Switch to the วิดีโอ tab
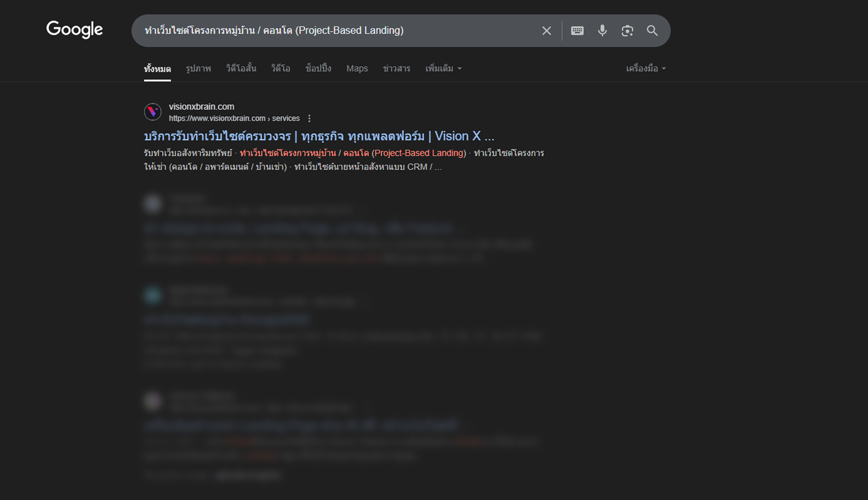Image resolution: width=868 pixels, height=500 pixels. coord(281,68)
